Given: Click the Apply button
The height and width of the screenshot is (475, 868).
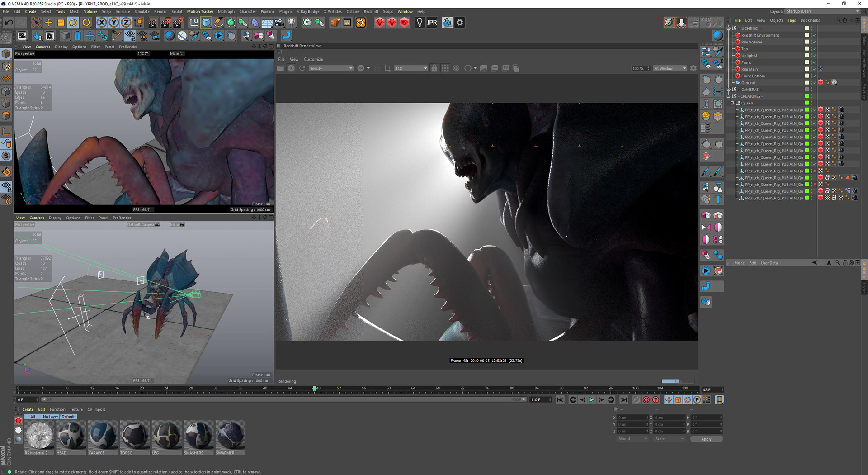Looking at the screenshot, I should pyautogui.click(x=706, y=439).
